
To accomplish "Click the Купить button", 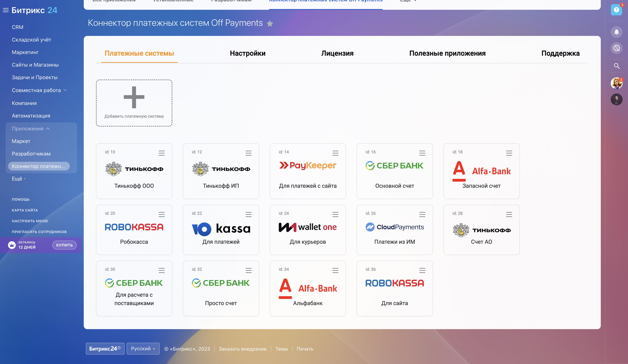I will (64, 245).
